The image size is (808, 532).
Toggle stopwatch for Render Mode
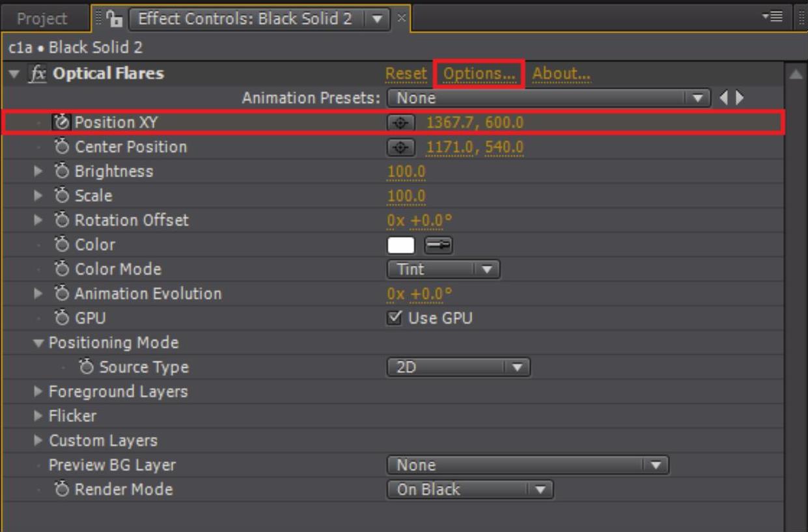62,490
